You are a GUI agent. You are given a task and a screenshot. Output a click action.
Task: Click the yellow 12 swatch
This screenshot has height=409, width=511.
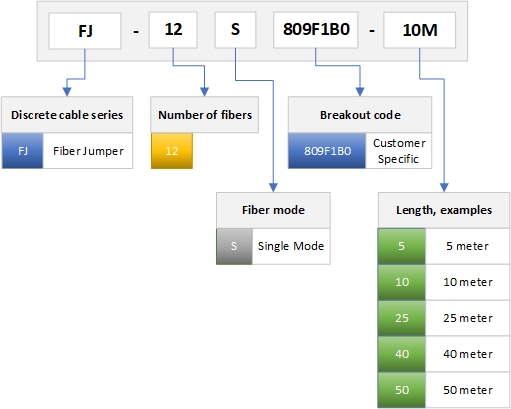click(x=172, y=151)
